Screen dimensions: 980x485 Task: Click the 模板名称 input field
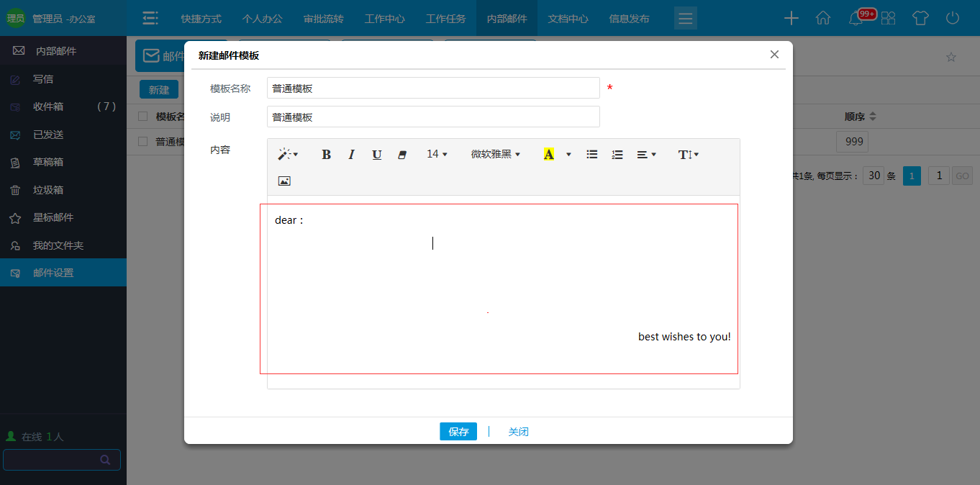point(432,89)
